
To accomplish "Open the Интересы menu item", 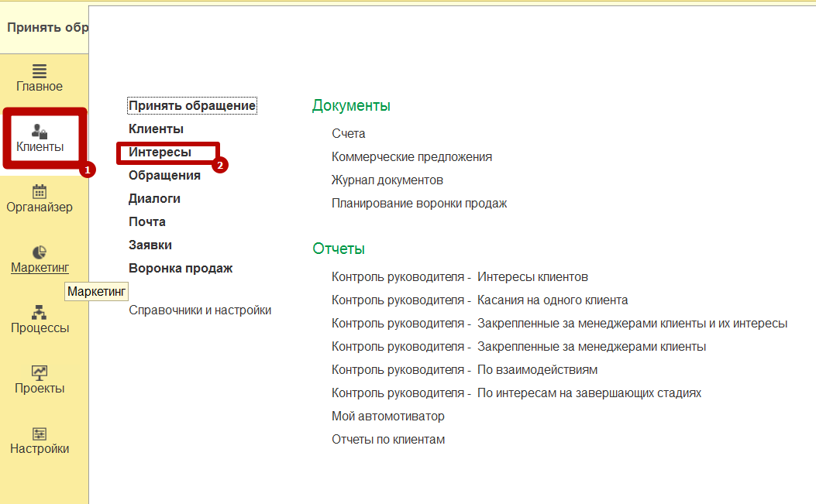I will click(160, 153).
